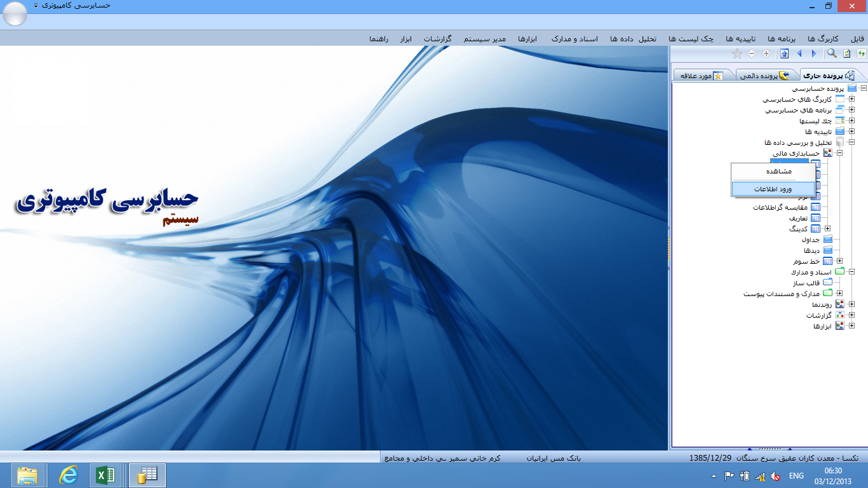
Task: Click the blue right arrow navigation icon
Action: (814, 54)
